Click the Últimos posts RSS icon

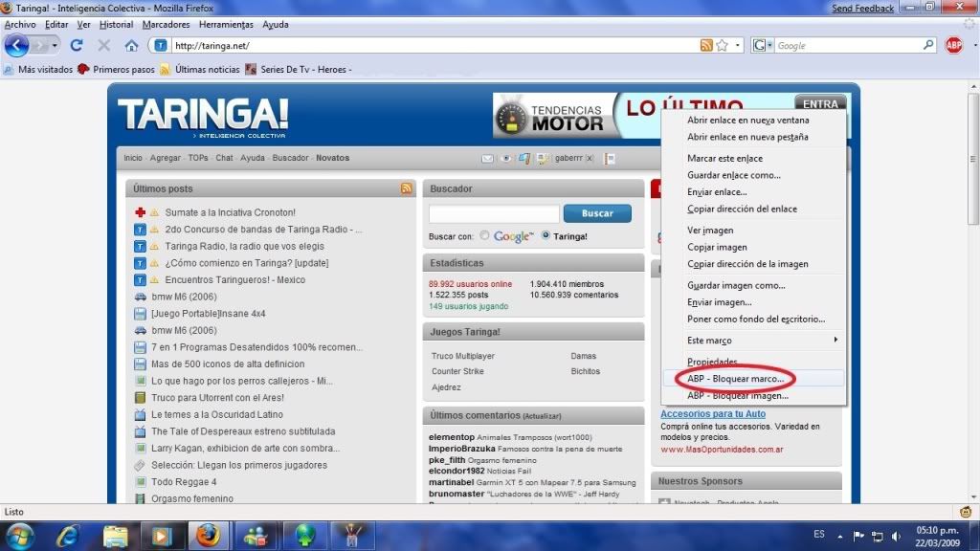406,188
